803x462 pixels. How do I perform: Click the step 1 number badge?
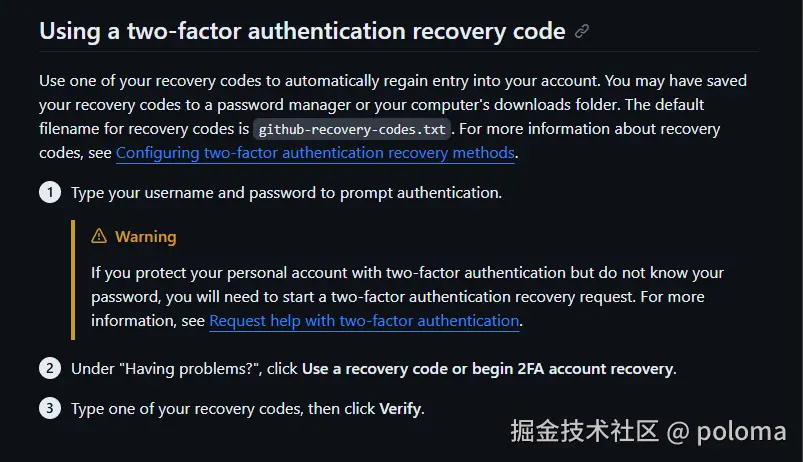pyautogui.click(x=50, y=192)
